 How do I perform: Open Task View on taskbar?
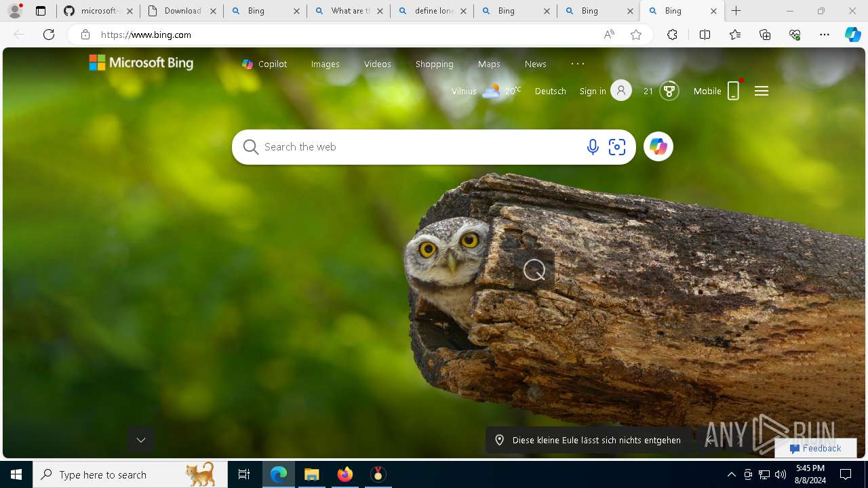[244, 474]
